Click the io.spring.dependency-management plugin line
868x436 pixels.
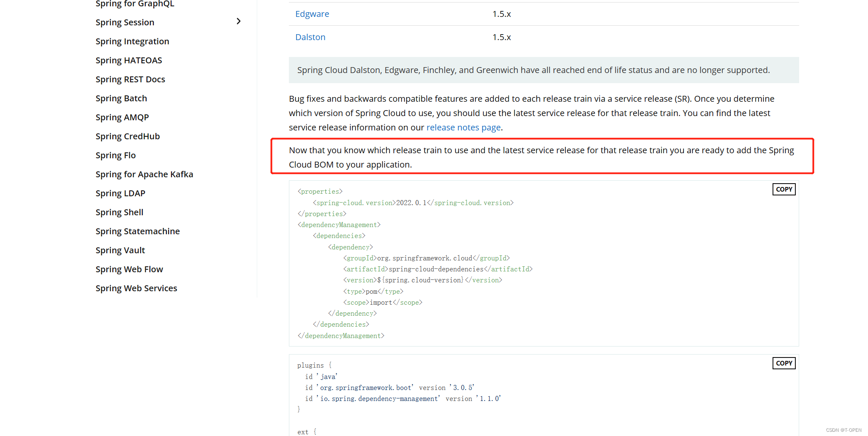tap(403, 398)
